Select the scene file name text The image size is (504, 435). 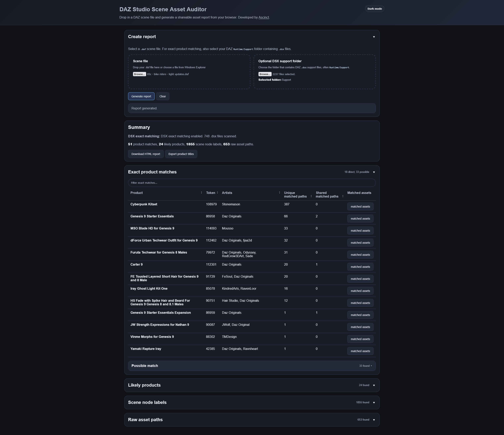pyautogui.click(x=168, y=74)
